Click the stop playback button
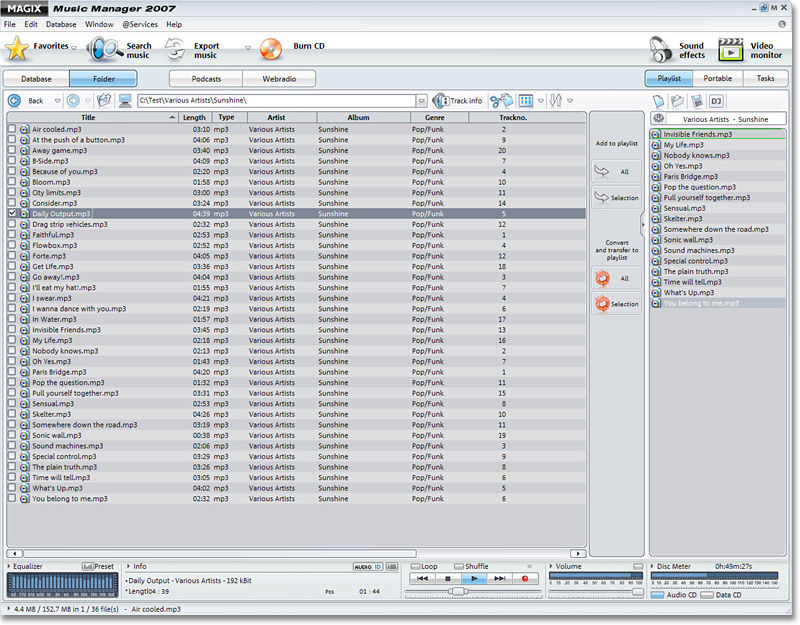The image size is (800, 625). coord(448,579)
